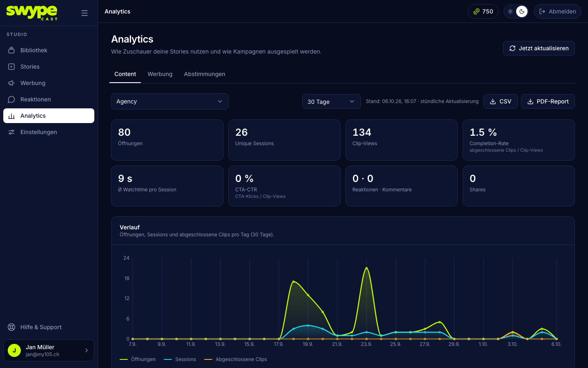Open Bibliothek from the sidebar
Viewport: 588px width, 368px height.
tap(49, 50)
